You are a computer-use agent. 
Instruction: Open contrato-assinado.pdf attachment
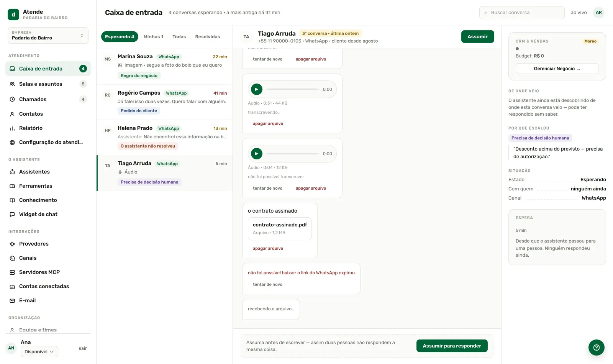click(280, 229)
